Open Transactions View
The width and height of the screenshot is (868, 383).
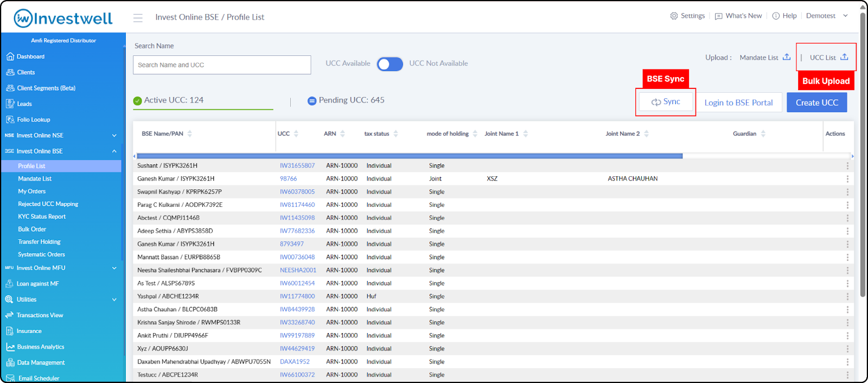40,315
